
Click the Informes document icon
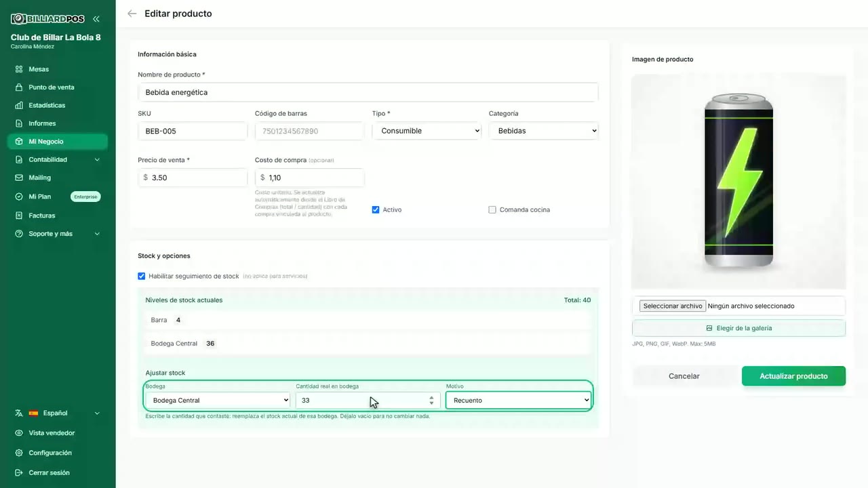pos(19,123)
